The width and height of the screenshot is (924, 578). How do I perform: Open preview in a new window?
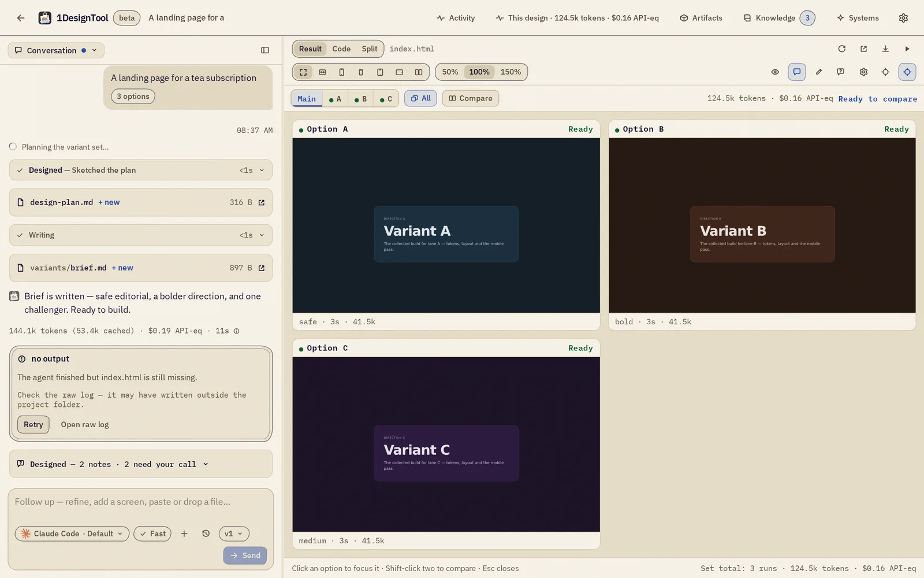(863, 49)
